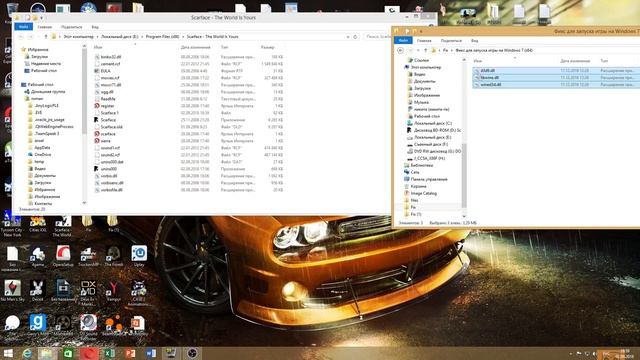Refresh the Scarface folder address bar
Viewport: 640px width, 360px height.
click(356, 37)
